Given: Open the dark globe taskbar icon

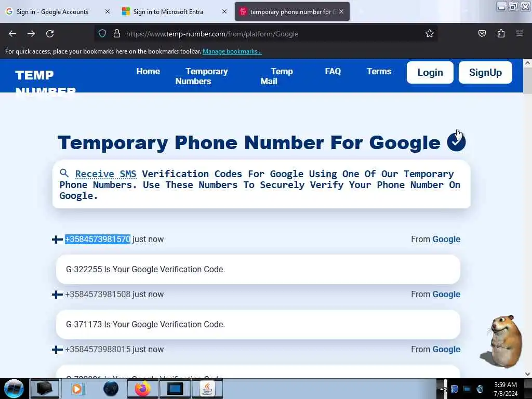Looking at the screenshot, I should [x=111, y=389].
